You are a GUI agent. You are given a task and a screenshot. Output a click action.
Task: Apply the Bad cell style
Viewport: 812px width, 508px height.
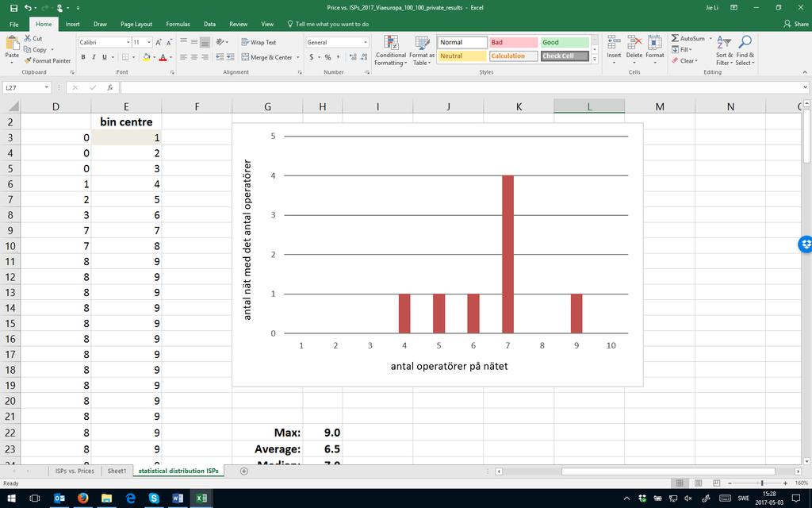(x=513, y=43)
